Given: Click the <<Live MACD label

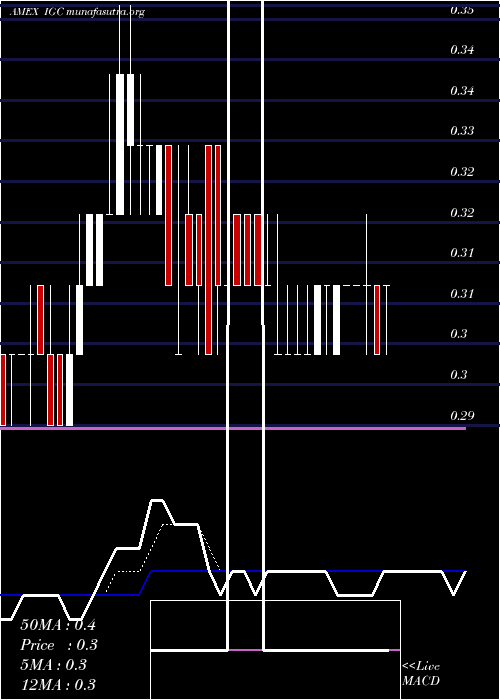Looking at the screenshot, I should coord(421,674).
